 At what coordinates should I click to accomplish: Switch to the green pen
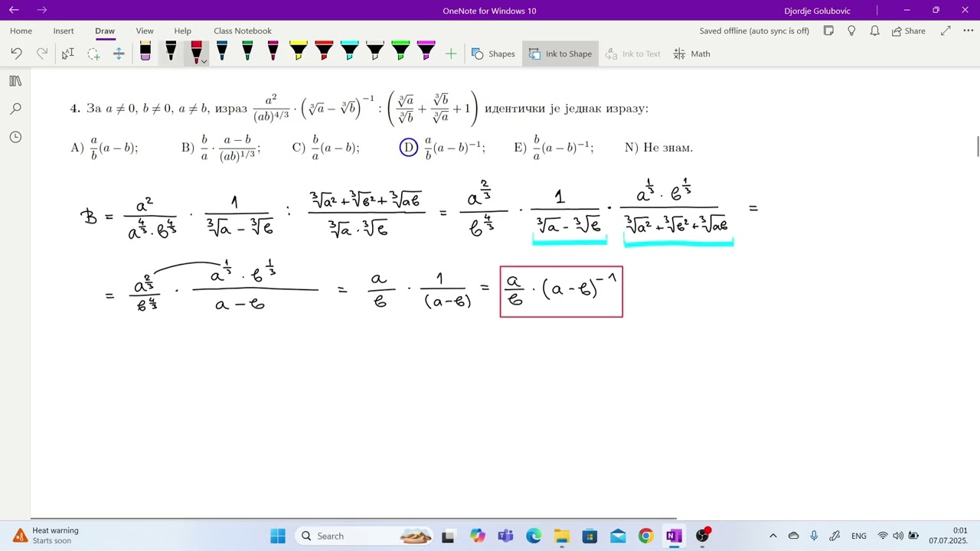[247, 52]
